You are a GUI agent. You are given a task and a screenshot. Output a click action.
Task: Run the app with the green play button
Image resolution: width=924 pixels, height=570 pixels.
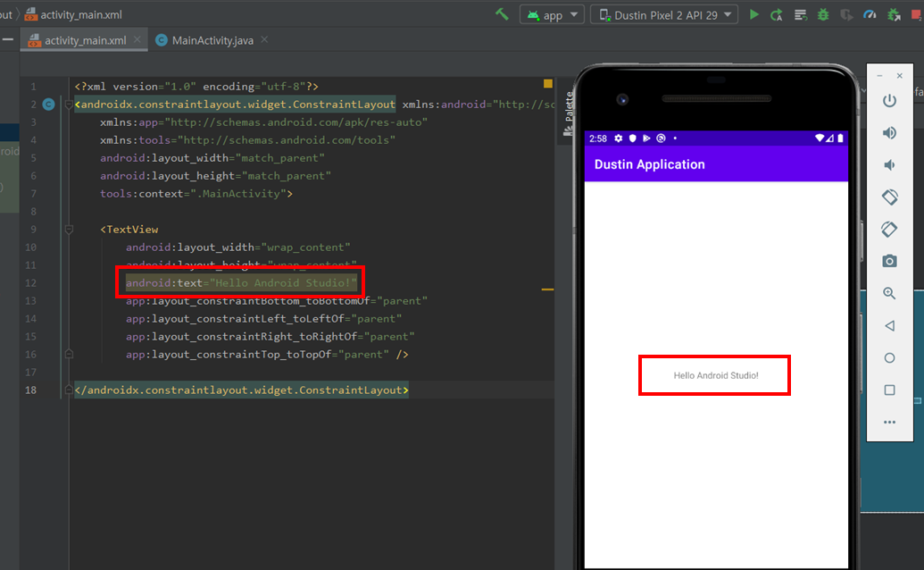coord(753,14)
